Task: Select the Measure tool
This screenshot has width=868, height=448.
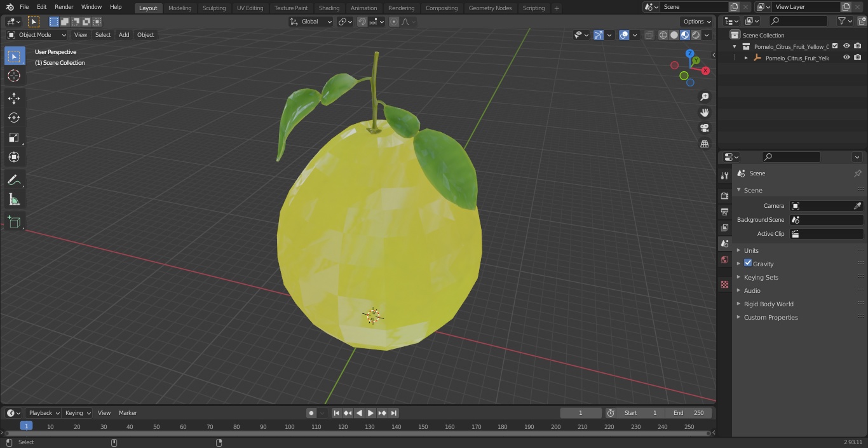Action: [15, 200]
